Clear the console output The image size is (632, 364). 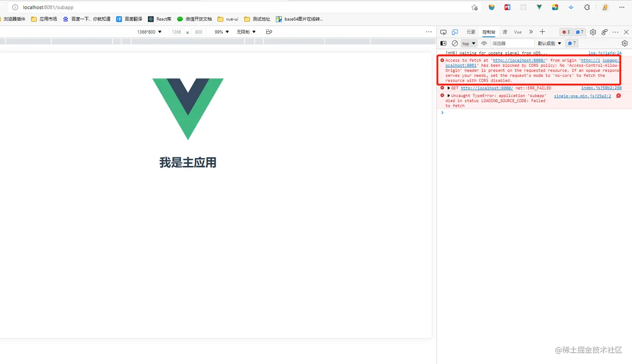pos(455,43)
